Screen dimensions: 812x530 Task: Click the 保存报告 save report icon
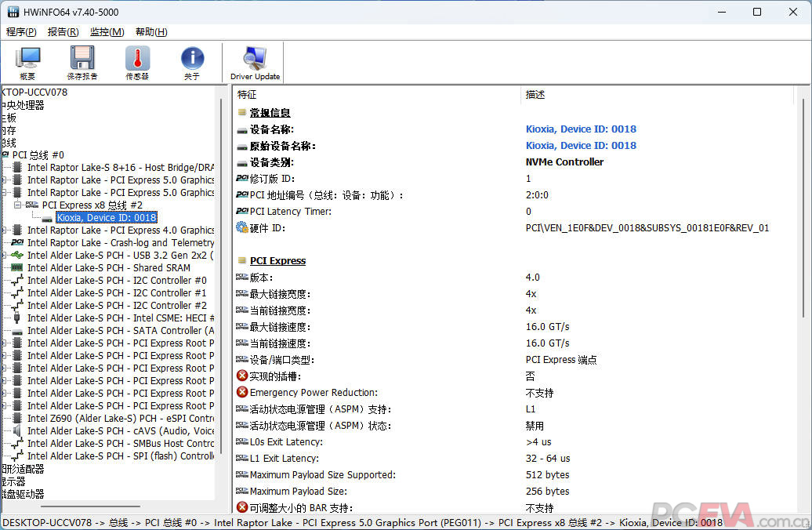pos(82,61)
